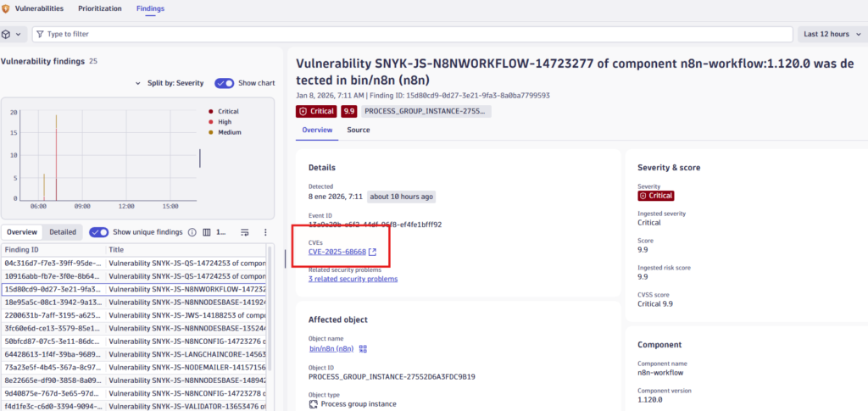Click the info icon beside Show unique findings

click(192, 232)
